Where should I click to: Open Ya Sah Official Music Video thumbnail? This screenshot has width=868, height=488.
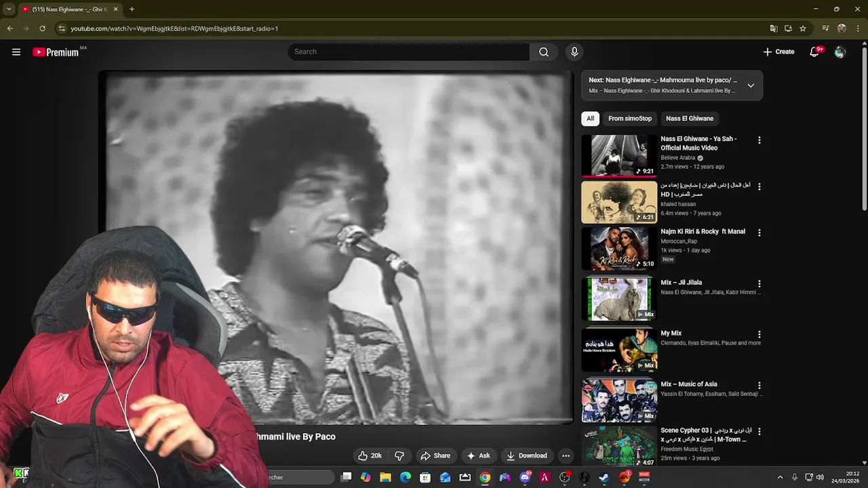point(619,156)
